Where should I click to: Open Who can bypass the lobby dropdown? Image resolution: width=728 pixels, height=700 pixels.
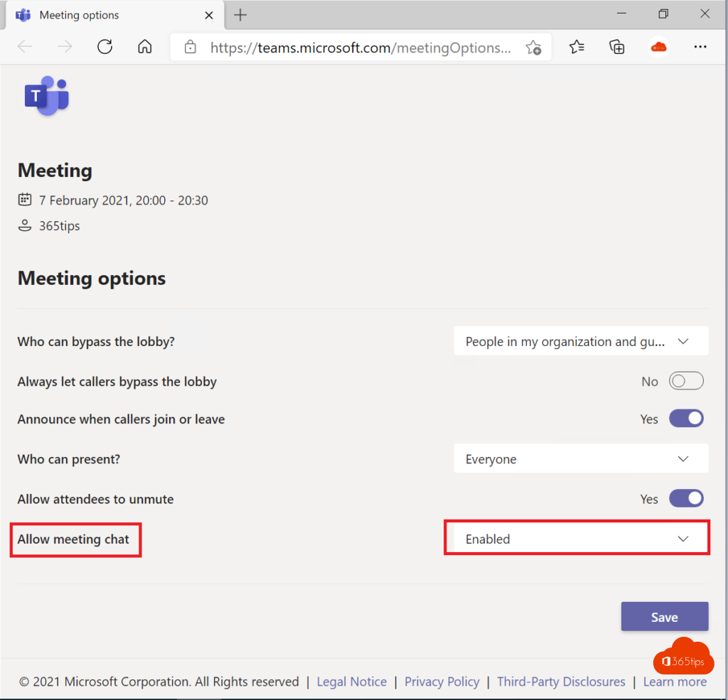pos(581,341)
